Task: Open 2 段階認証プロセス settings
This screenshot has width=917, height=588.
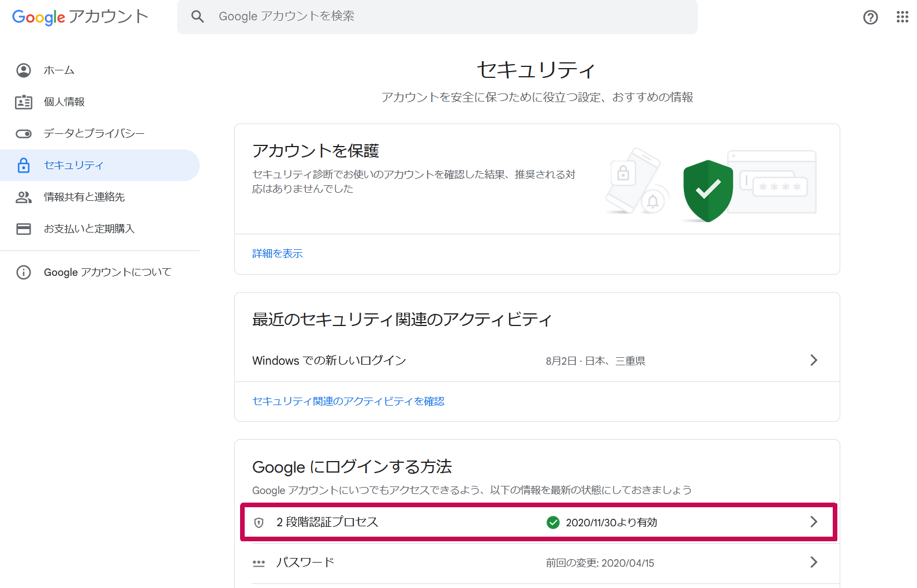Action: [x=538, y=522]
